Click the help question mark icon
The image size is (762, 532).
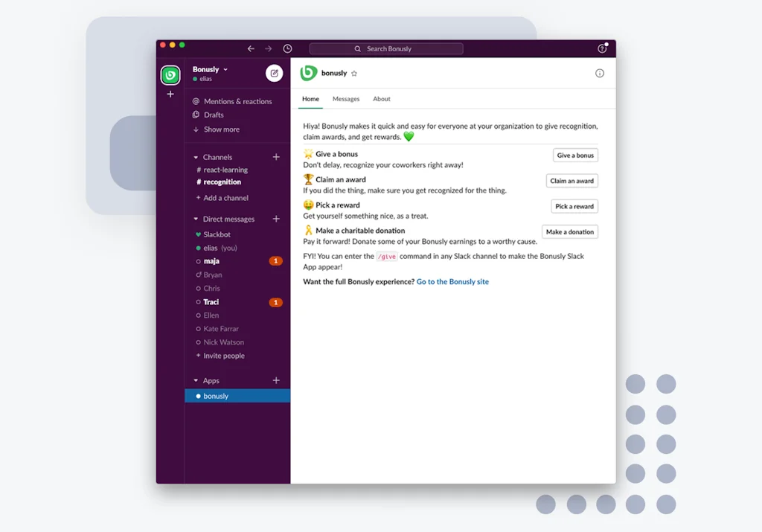602,49
